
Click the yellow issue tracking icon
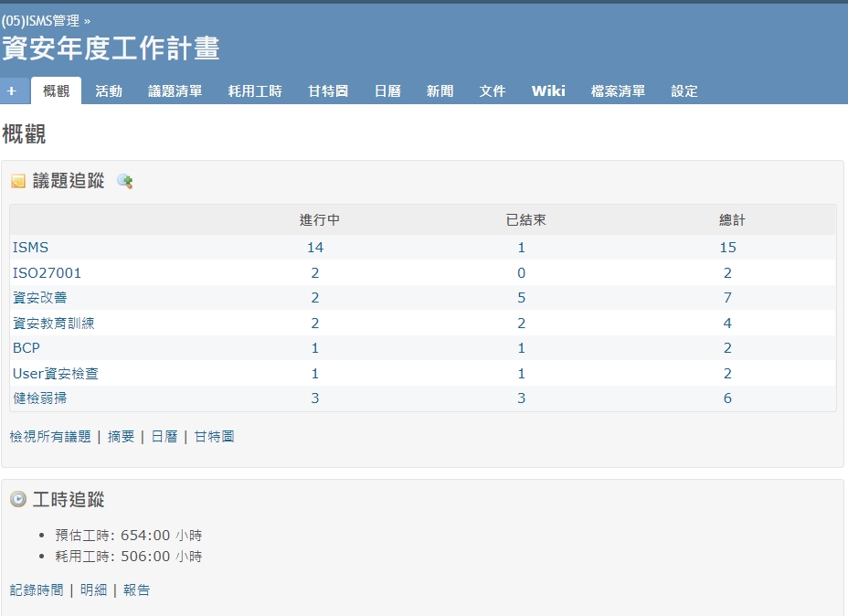tap(18, 181)
